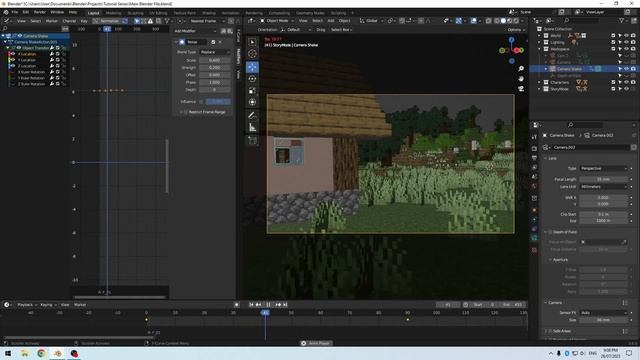This screenshot has height=360, width=640.
Task: Click the Blender logo menu icon
Action: pyautogui.click(x=6, y=12)
